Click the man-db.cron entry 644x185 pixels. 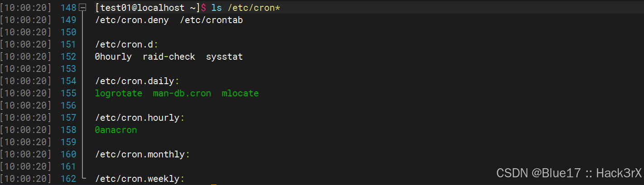[x=182, y=94]
